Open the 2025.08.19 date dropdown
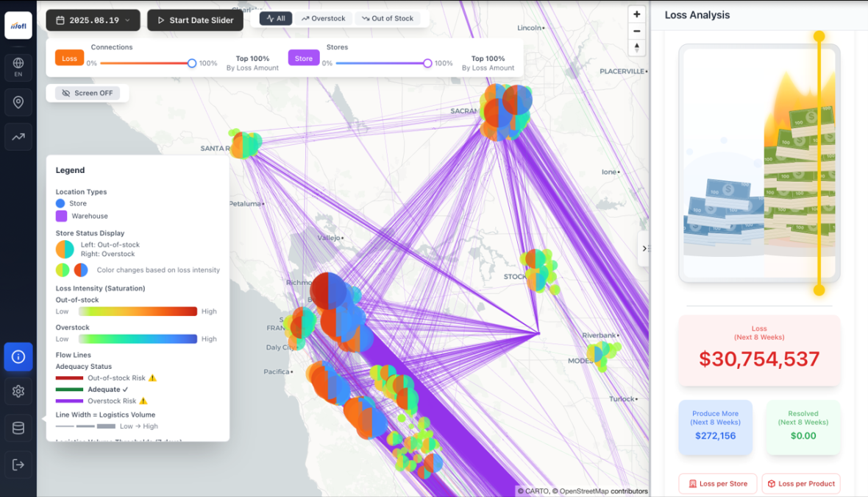 (93, 21)
